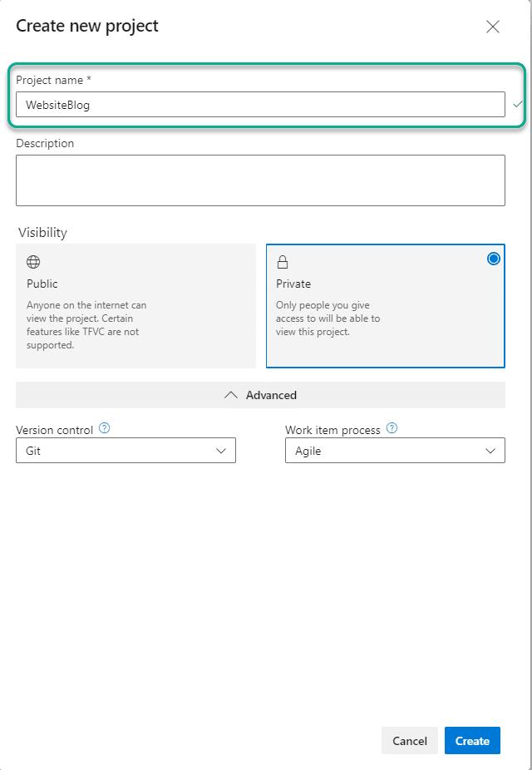Open the Version control Git dropdown
This screenshot has height=770, width=532.
(x=126, y=451)
